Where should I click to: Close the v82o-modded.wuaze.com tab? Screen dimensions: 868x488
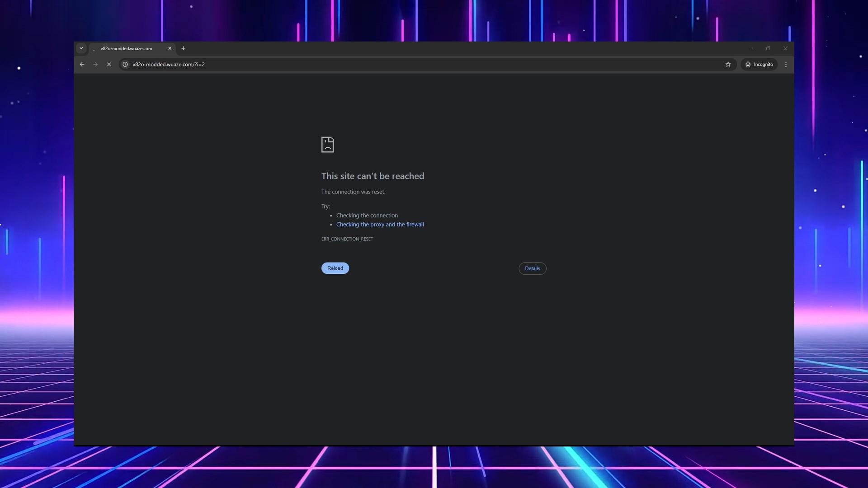pyautogui.click(x=170, y=48)
